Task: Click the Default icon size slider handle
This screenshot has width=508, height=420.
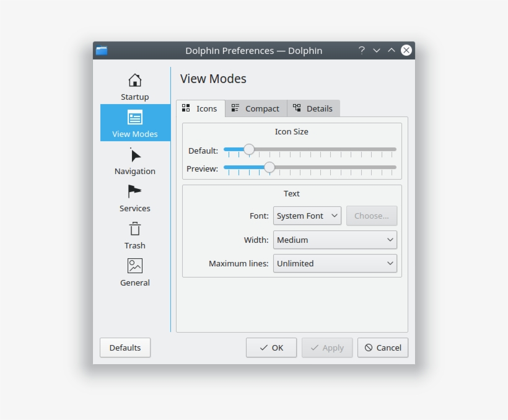Action: pyautogui.click(x=249, y=149)
